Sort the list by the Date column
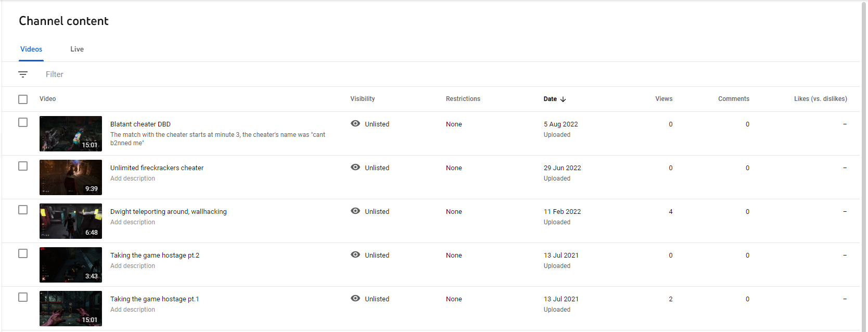Viewport: 868px width, 332px height. click(x=550, y=99)
